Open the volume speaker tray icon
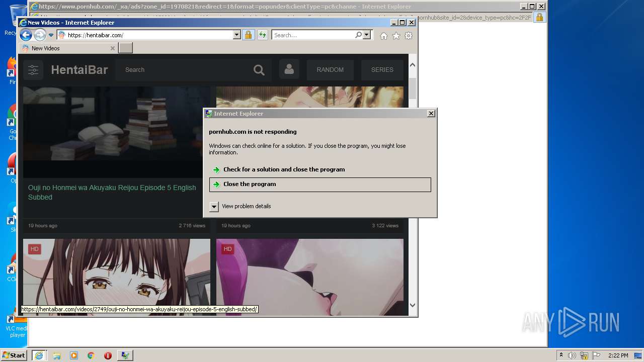644x362 pixels. click(x=572, y=355)
